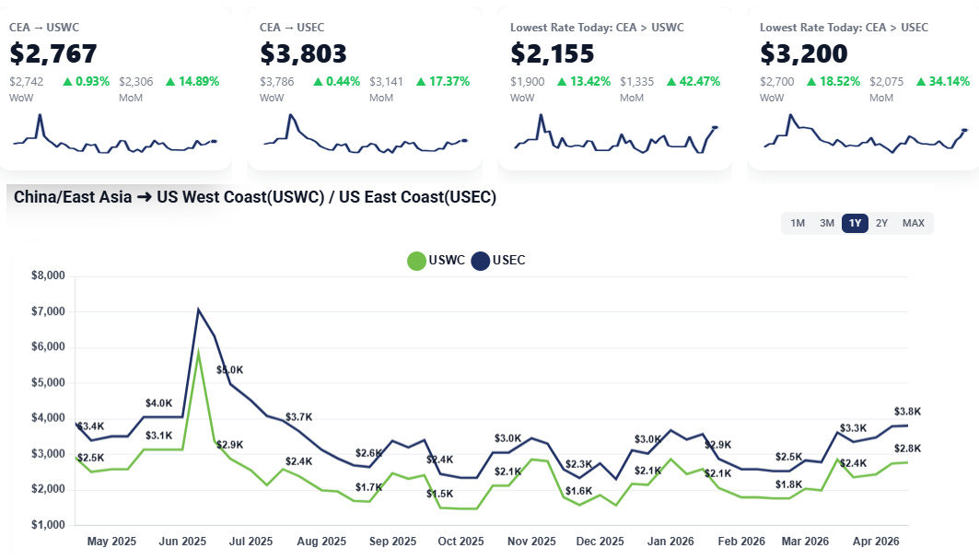The width and height of the screenshot is (979, 560).
Task: Click the up arrow next to 17.37%
Action: point(421,82)
